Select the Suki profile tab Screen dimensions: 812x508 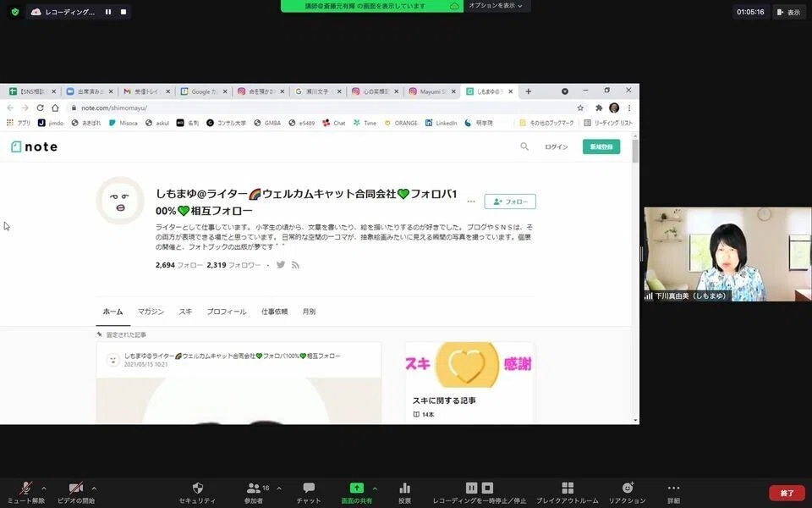pyautogui.click(x=185, y=312)
